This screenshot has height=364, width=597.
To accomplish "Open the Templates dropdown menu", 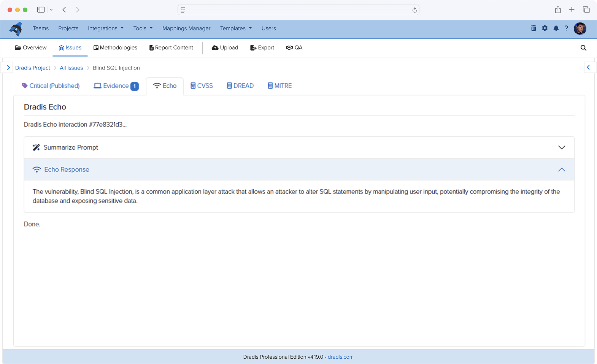I will tap(236, 28).
